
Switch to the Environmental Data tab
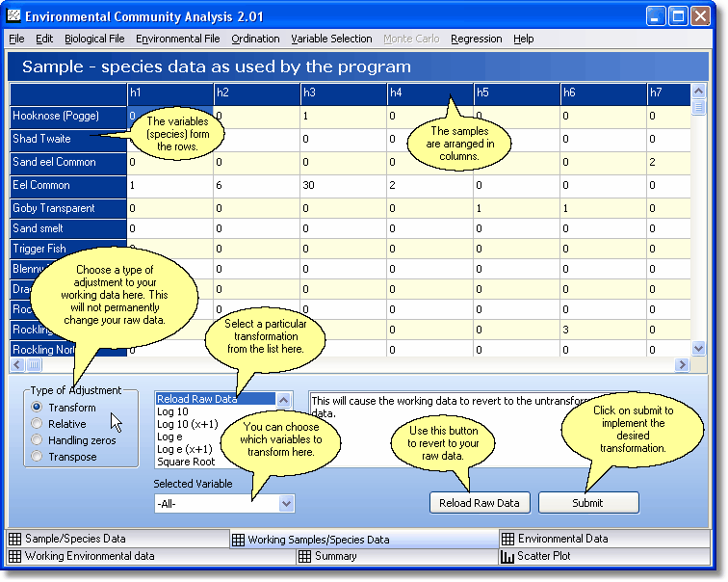605,539
